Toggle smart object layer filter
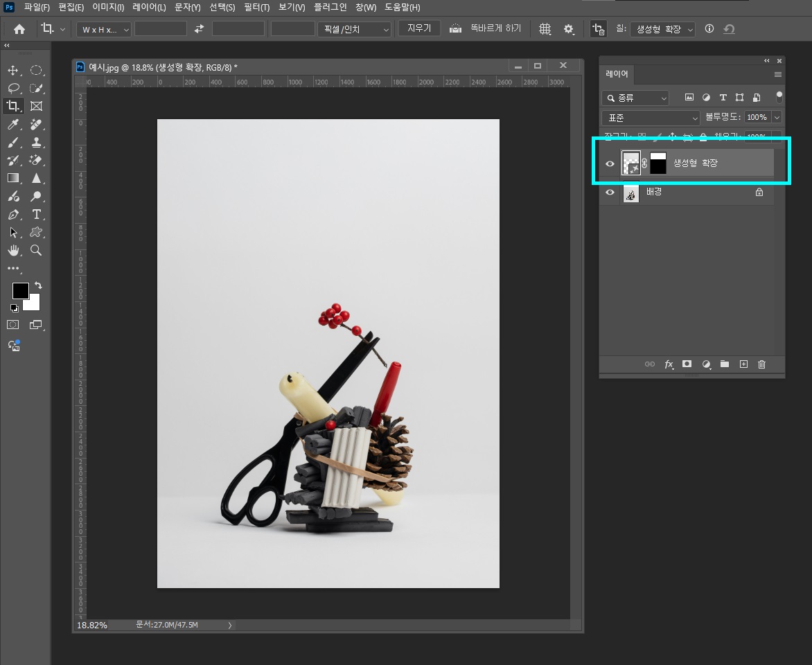The height and width of the screenshot is (665, 812). (x=757, y=98)
